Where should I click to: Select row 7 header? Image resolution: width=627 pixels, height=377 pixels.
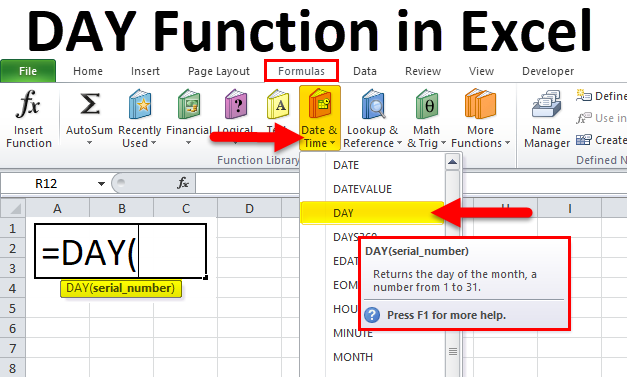click(12, 348)
